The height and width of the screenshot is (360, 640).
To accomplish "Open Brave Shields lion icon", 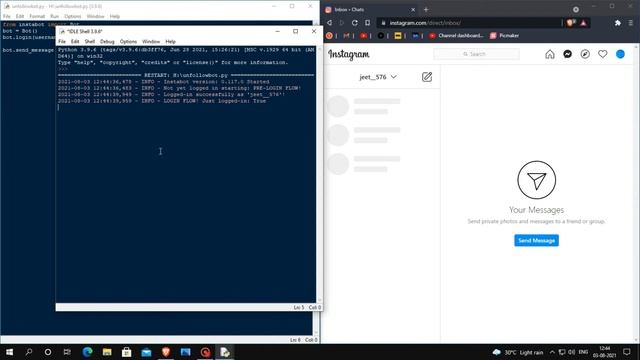I will pos(570,23).
